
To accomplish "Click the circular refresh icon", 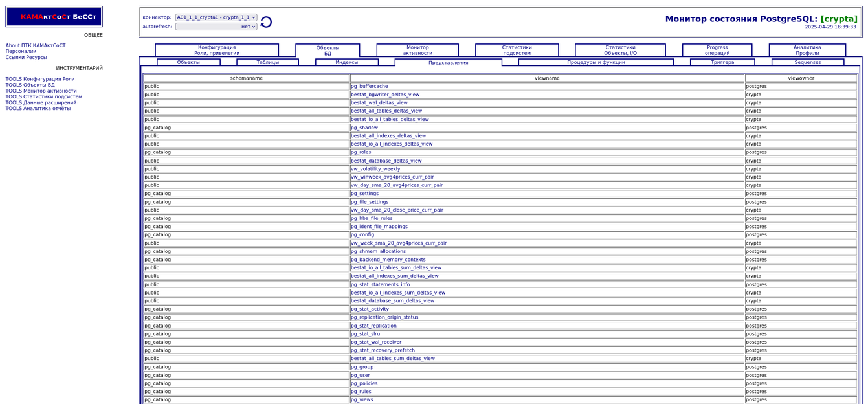I will [266, 22].
